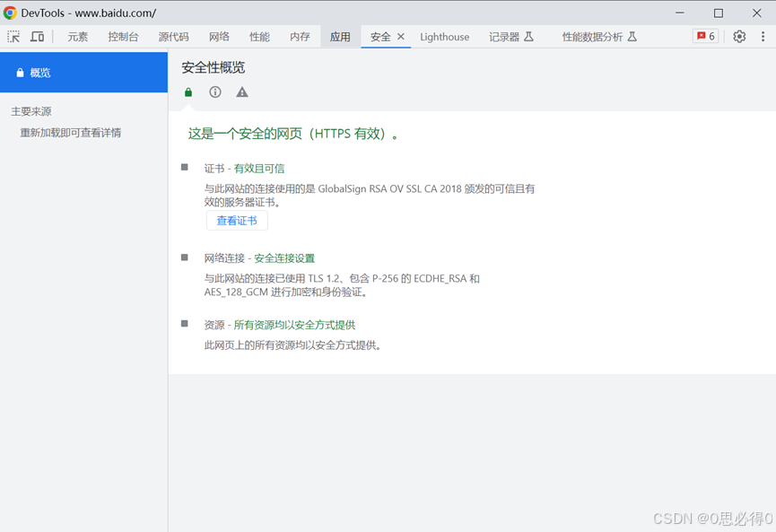Click the lock icon beside 概览
Image resolution: width=776 pixels, height=532 pixels.
[20, 73]
